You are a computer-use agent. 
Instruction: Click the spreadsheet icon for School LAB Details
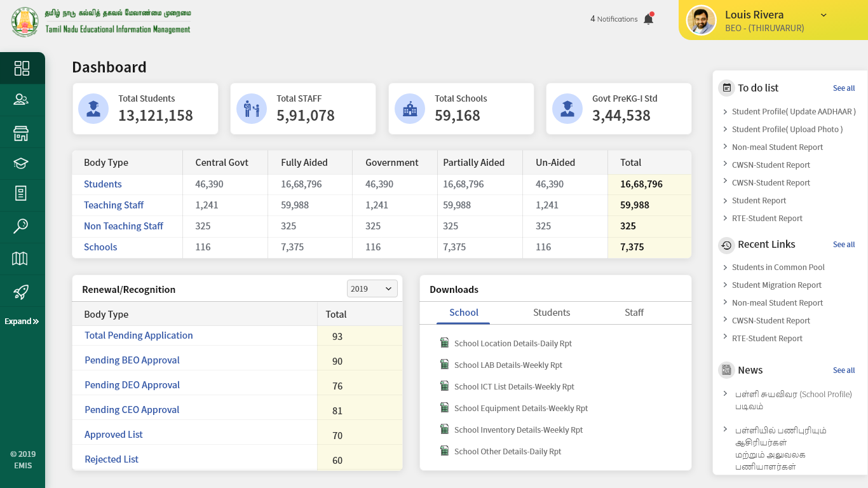coord(445,364)
